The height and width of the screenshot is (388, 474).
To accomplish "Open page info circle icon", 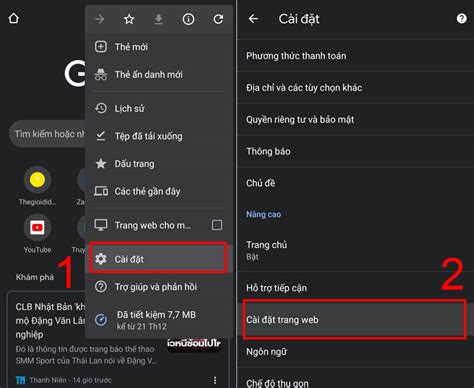I will [x=188, y=19].
